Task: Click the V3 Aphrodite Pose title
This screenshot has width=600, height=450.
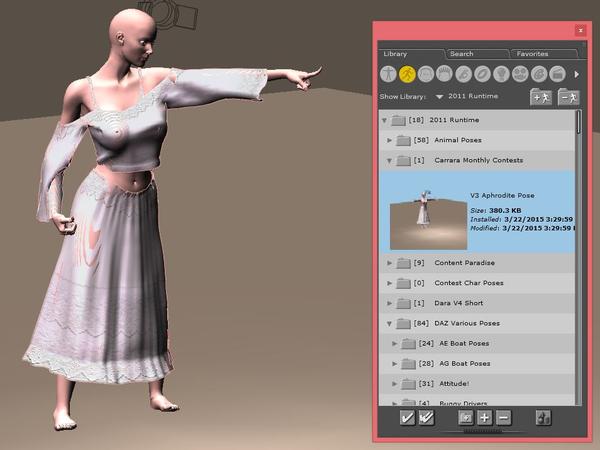Action: coord(502,196)
